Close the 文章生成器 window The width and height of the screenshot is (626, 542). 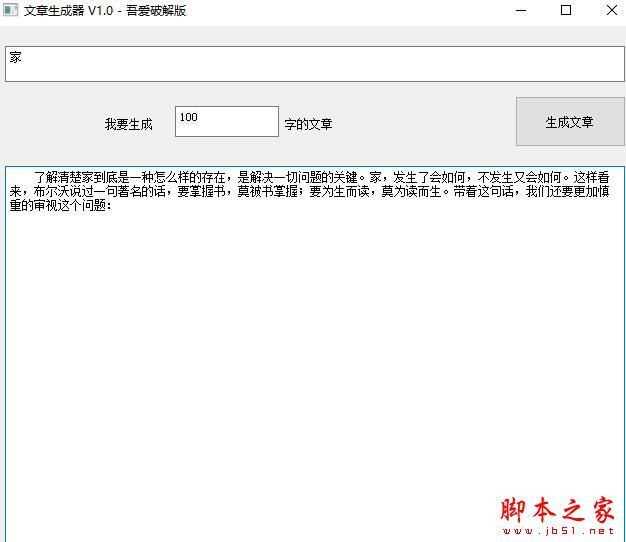611,10
